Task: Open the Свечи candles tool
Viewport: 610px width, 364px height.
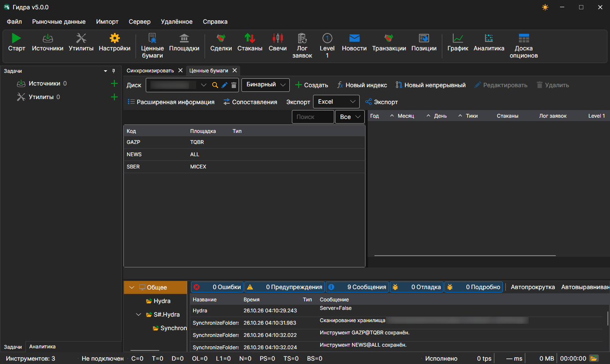Action: [x=277, y=43]
